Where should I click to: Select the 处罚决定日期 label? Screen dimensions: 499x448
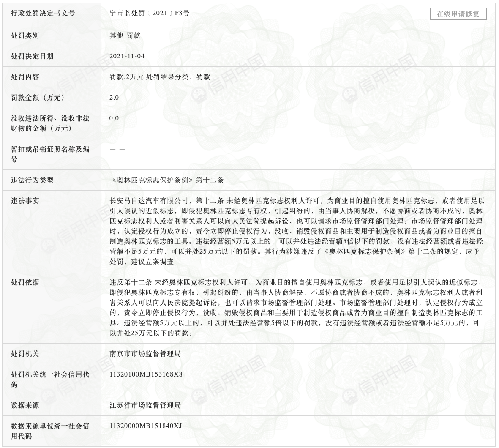tap(32, 56)
